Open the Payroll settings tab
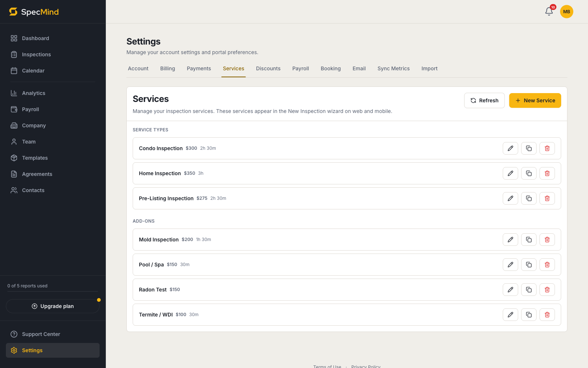Image resolution: width=588 pixels, height=368 pixels. click(x=301, y=68)
